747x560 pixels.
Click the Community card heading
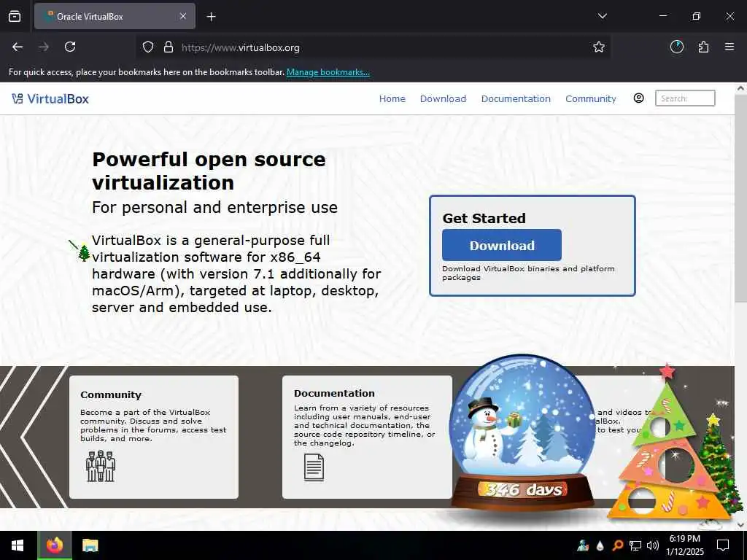click(x=111, y=394)
